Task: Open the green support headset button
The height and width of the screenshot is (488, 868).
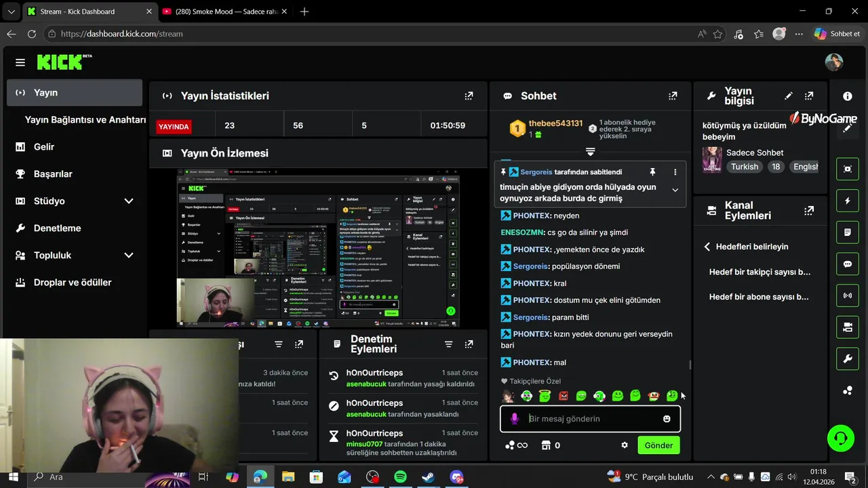Action: click(841, 438)
